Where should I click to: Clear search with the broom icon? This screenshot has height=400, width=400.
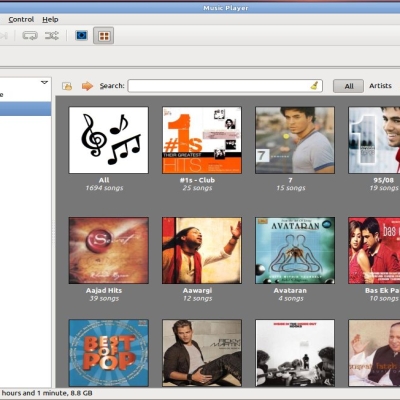point(314,86)
